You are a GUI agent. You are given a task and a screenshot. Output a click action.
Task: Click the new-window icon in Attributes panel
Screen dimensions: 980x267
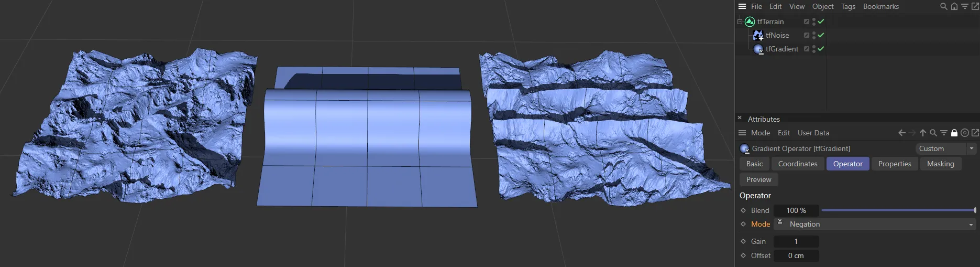[x=975, y=133]
